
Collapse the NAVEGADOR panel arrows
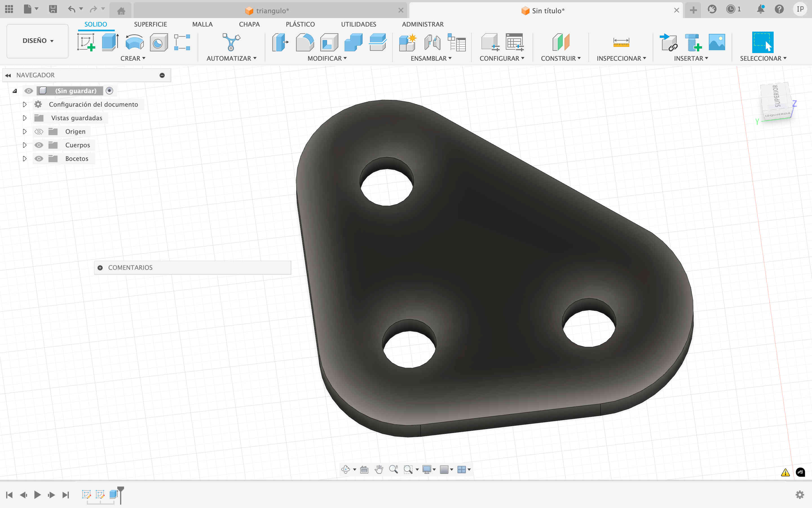(8, 75)
